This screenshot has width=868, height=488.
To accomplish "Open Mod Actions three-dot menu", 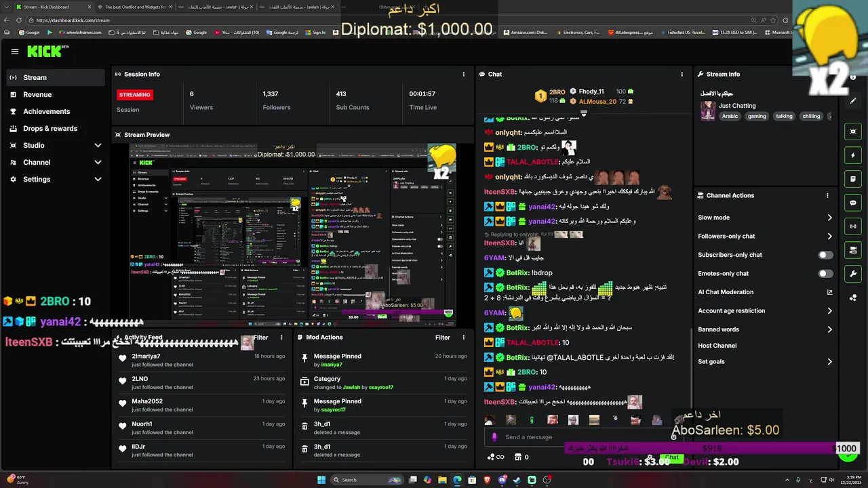I will coord(464,337).
